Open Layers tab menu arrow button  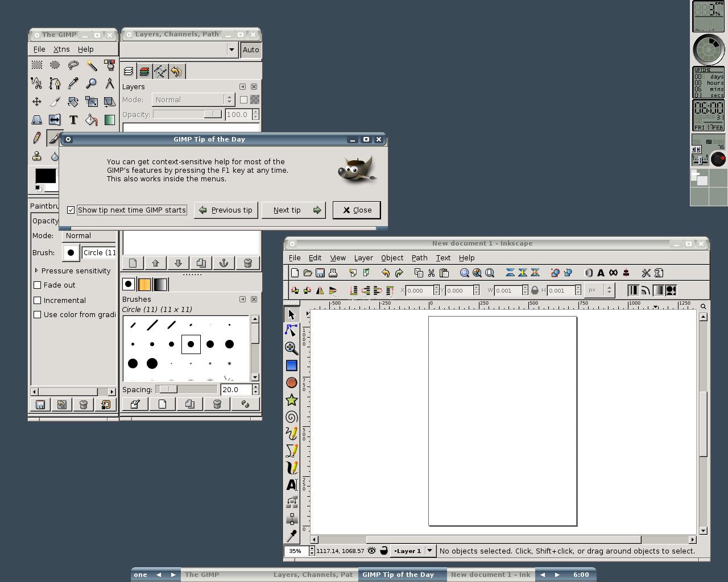click(x=242, y=86)
